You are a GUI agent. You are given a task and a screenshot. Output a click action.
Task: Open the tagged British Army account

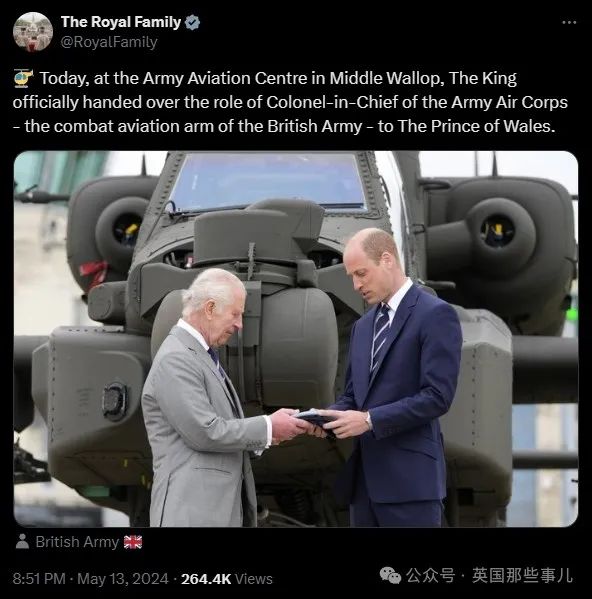[x=77, y=542]
